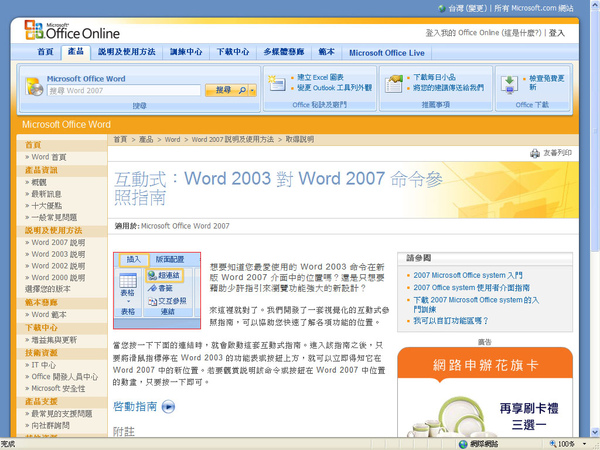Open the search button dropdown arrow

coord(253,91)
